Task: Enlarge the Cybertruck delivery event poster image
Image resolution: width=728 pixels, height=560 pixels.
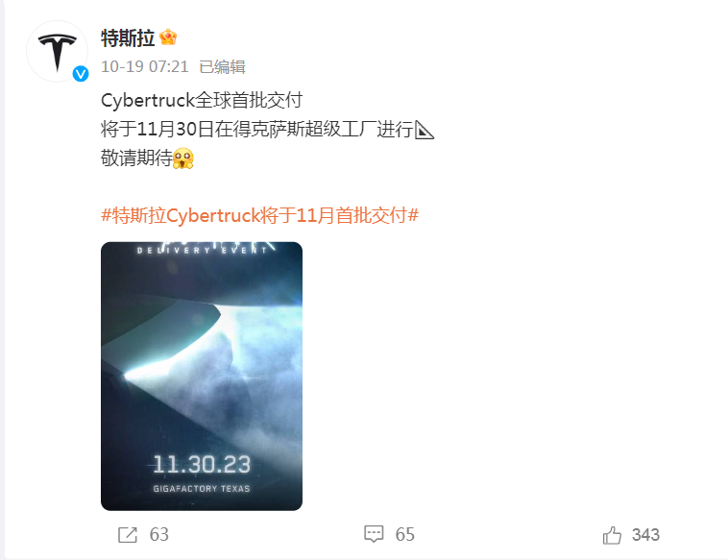Action: (202, 377)
